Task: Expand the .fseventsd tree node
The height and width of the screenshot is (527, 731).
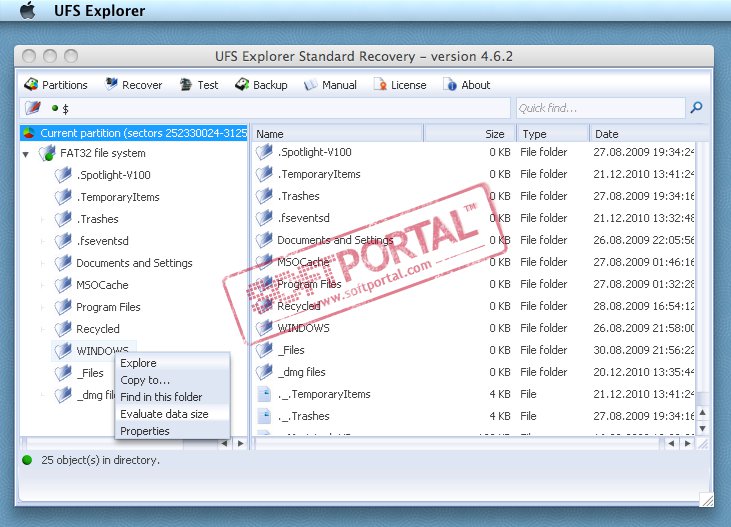Action: click(x=43, y=241)
